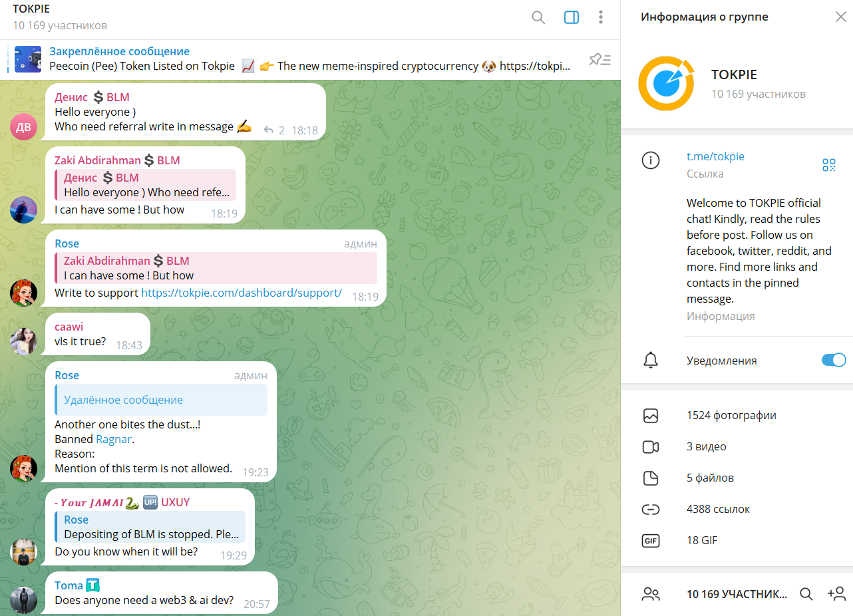Click the pinned message thumbnail image

[28, 59]
